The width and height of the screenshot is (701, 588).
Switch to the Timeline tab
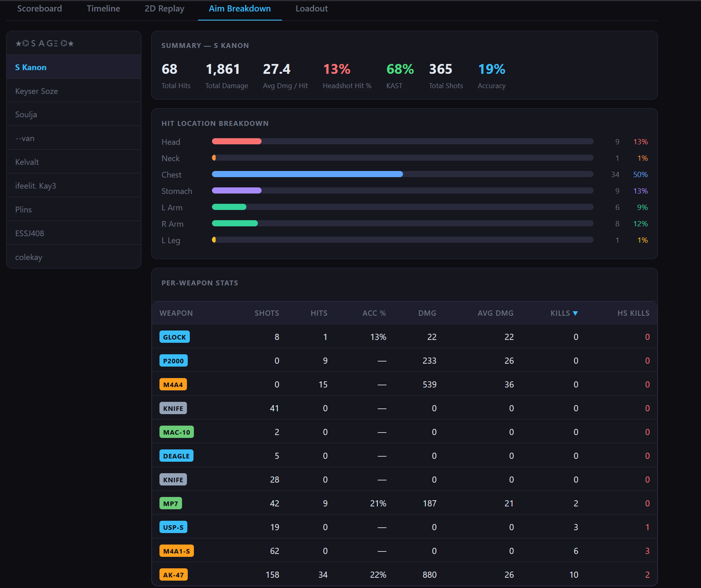pyautogui.click(x=103, y=9)
